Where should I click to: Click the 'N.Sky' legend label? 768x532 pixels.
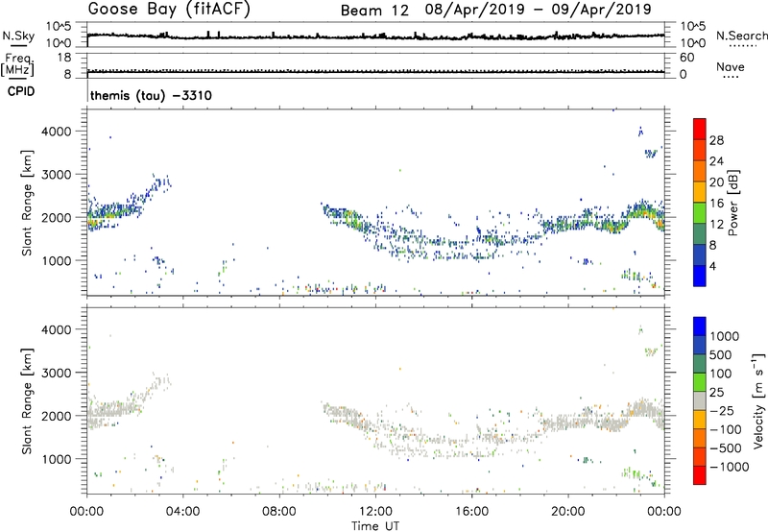[x=18, y=36]
